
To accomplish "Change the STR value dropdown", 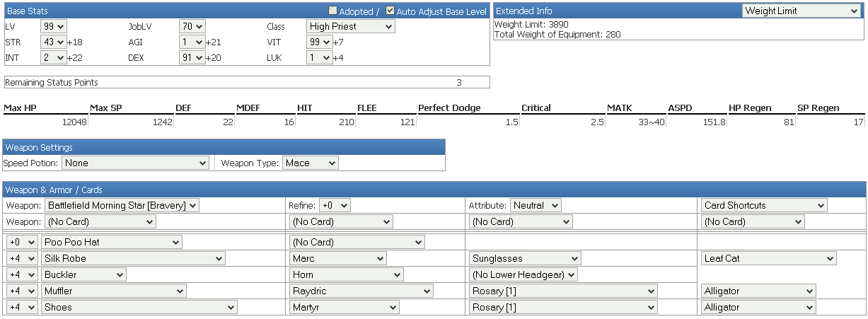I will click(53, 42).
